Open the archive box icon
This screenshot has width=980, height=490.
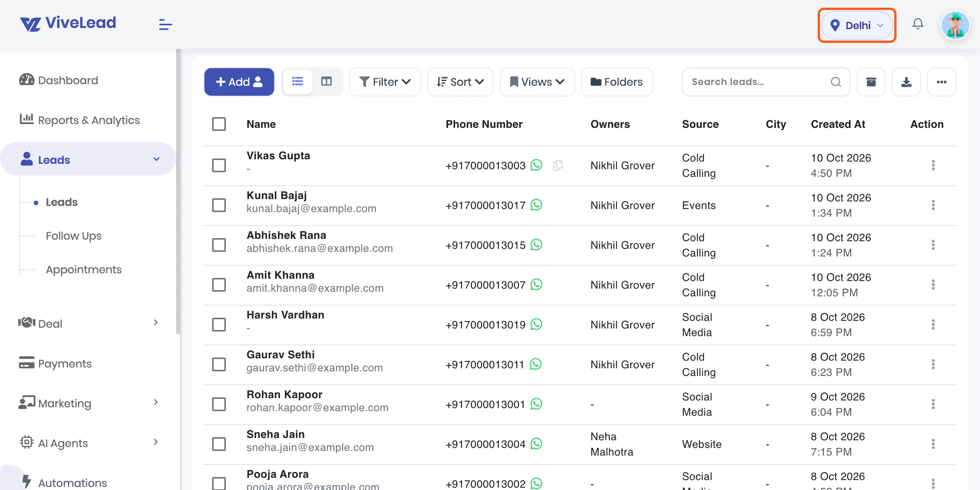(871, 82)
